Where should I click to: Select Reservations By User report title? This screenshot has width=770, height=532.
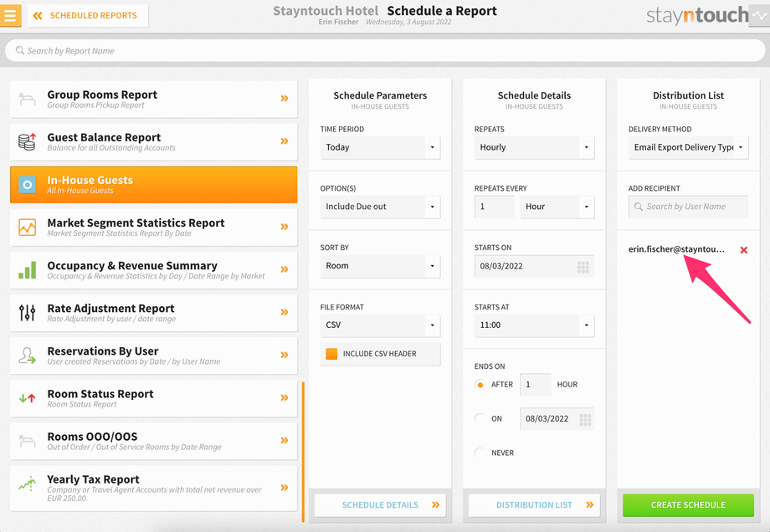point(103,351)
